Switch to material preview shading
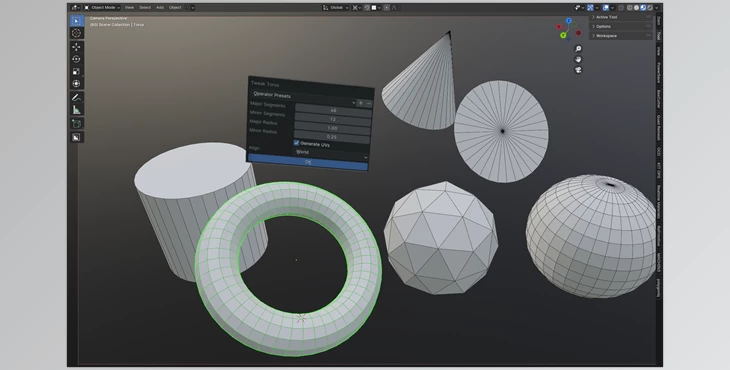The height and width of the screenshot is (370, 730). [x=643, y=7]
